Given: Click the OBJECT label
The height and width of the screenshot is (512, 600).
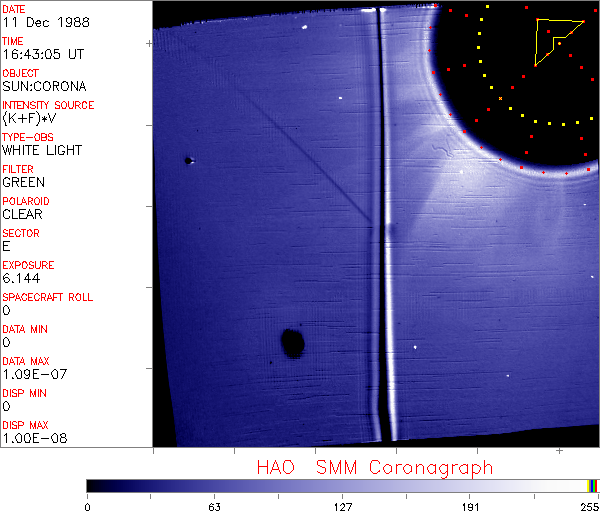Looking at the screenshot, I should 21,73.
